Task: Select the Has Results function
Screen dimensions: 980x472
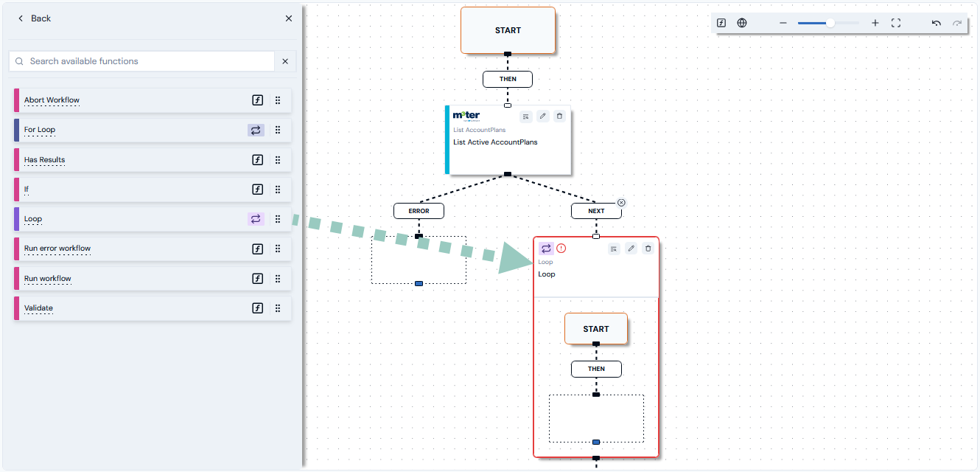Action: click(153, 159)
